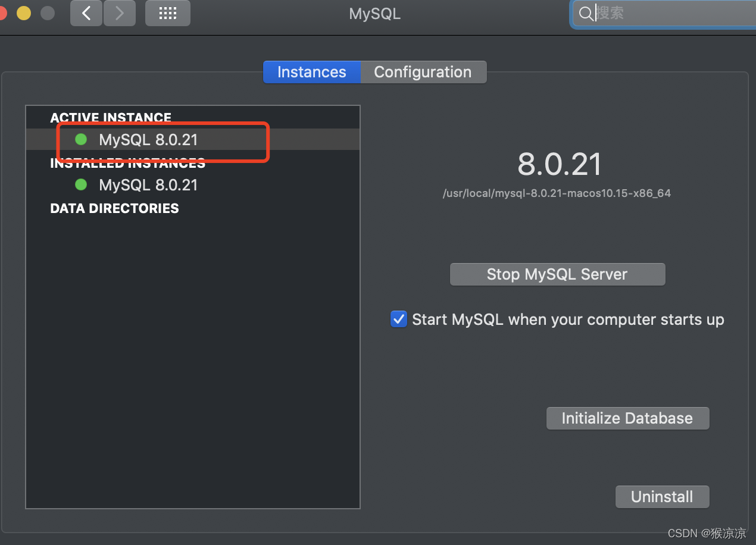Stop the MySQL Server
This screenshot has height=545, width=756.
coord(557,274)
